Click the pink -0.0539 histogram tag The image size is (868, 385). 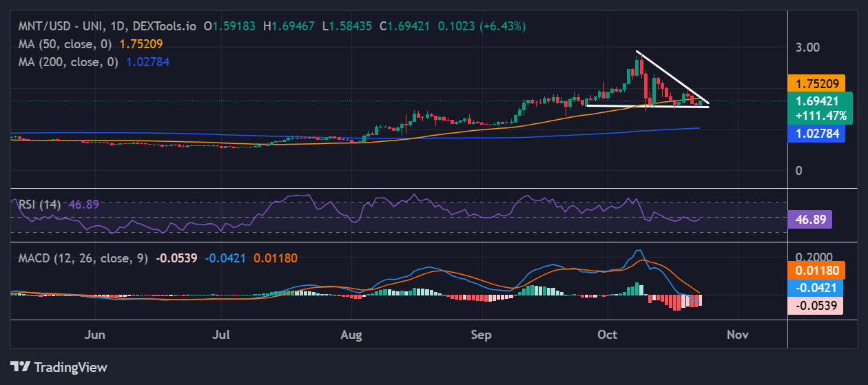click(x=816, y=305)
